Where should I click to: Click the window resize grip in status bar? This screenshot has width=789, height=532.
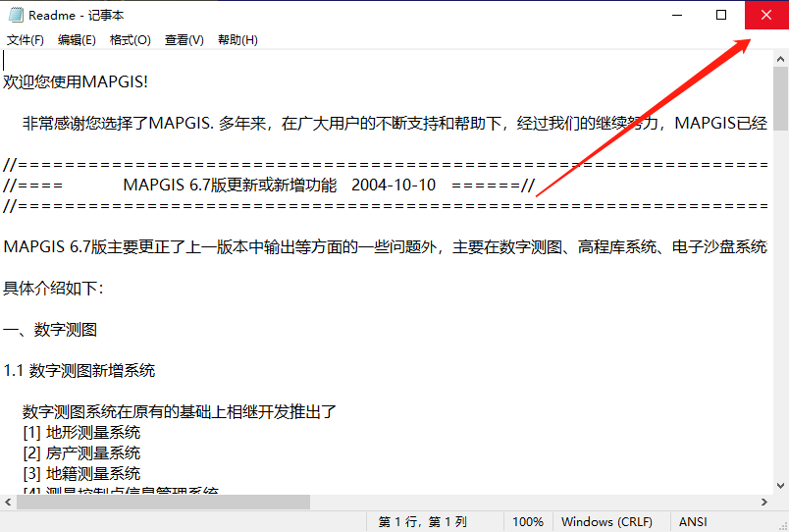[x=782, y=525]
